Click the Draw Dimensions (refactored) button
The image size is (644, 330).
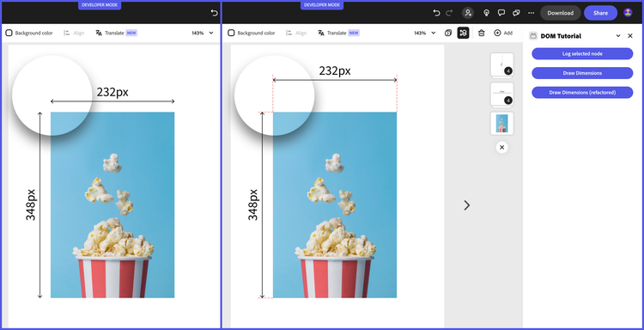[x=582, y=93]
